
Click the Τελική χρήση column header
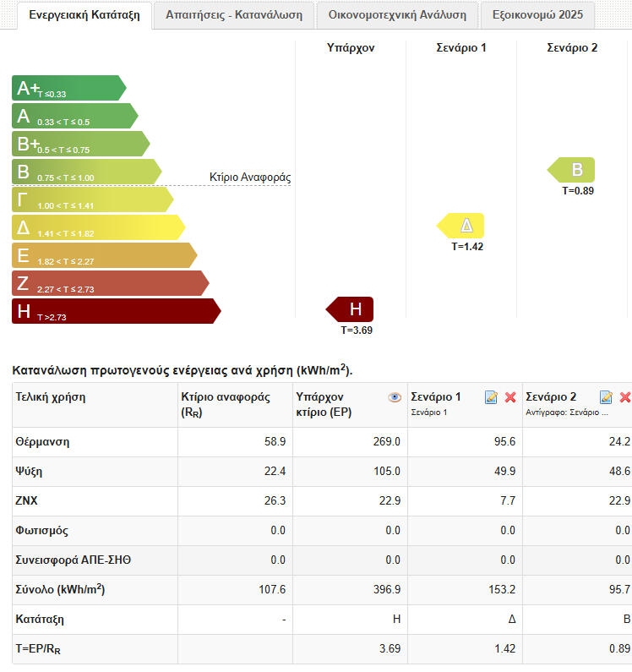(51, 397)
